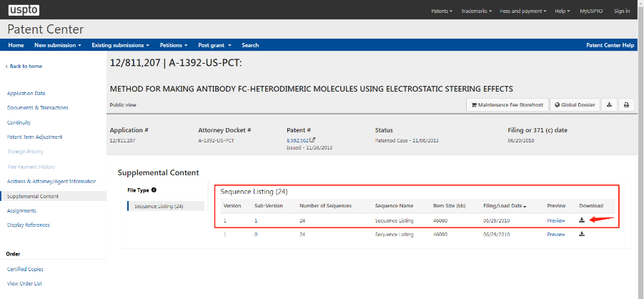Open the New submission dropdown
Screen dimensions: 644x299
tap(57, 45)
